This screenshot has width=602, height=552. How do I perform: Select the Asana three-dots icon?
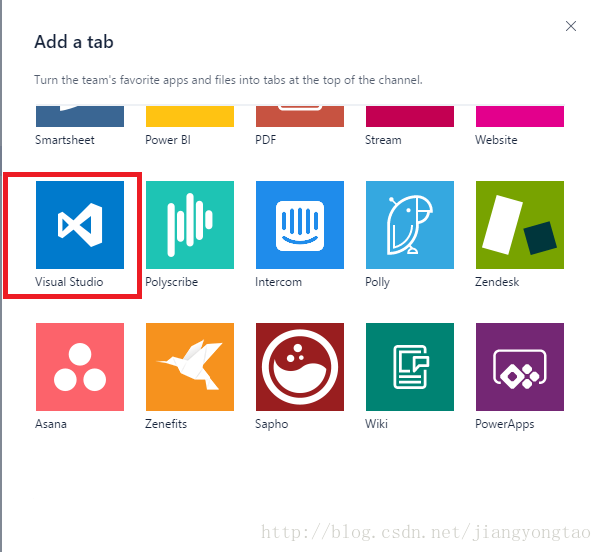80,367
